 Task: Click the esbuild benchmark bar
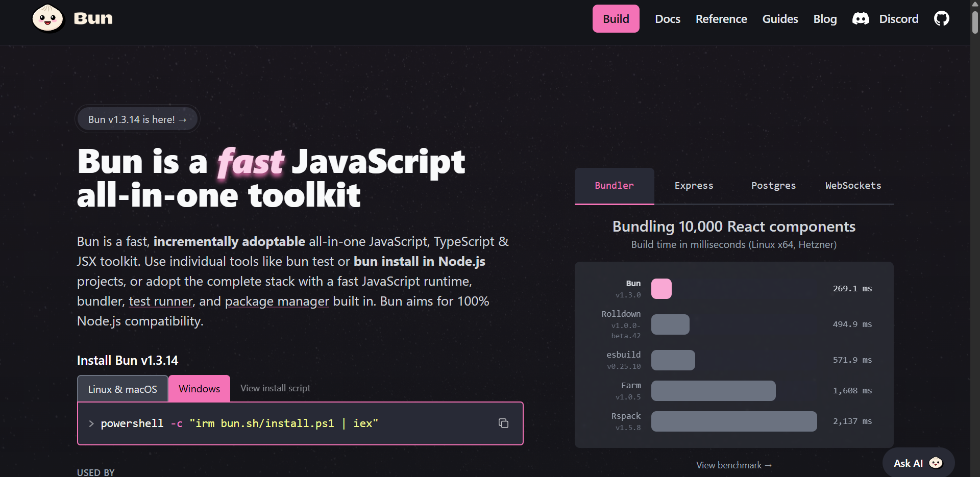[673, 360]
